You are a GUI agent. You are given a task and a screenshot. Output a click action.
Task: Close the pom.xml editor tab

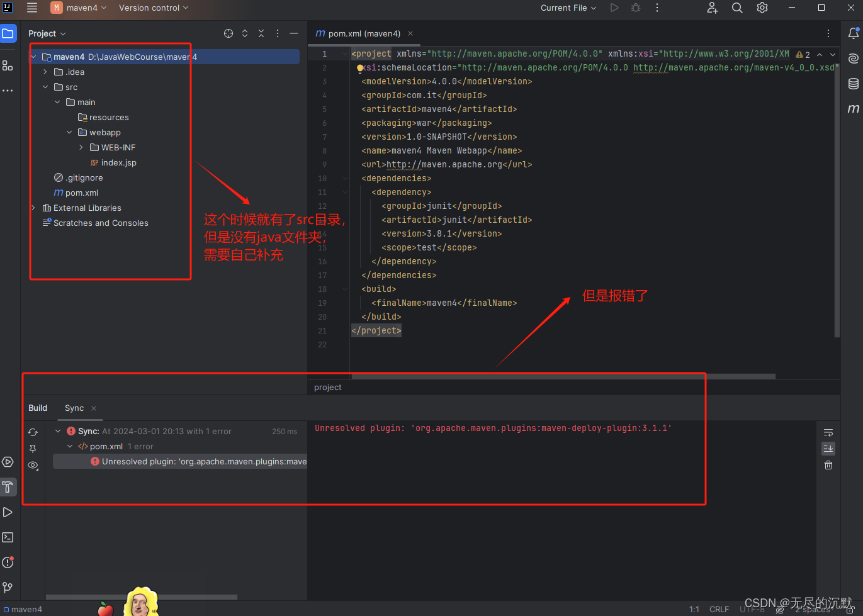pyautogui.click(x=410, y=33)
